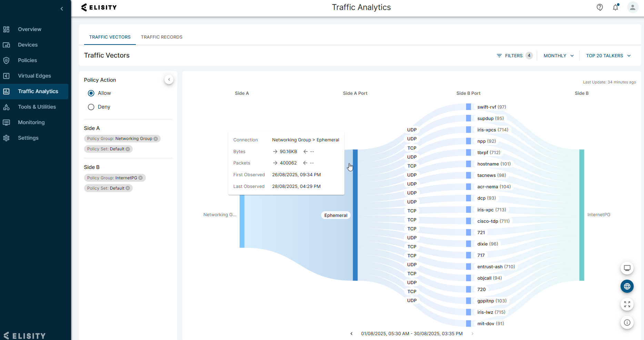Click the teal InternetPG node bar

(x=582, y=215)
